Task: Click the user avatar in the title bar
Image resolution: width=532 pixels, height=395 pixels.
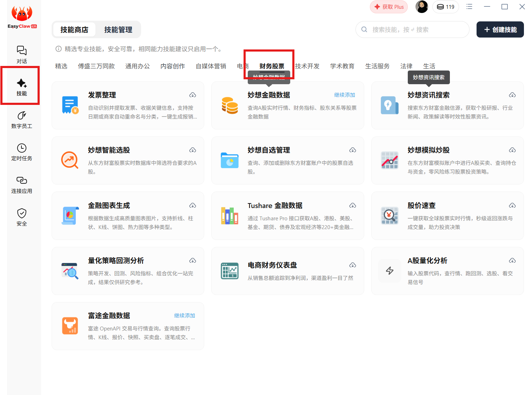Action: [x=421, y=7]
